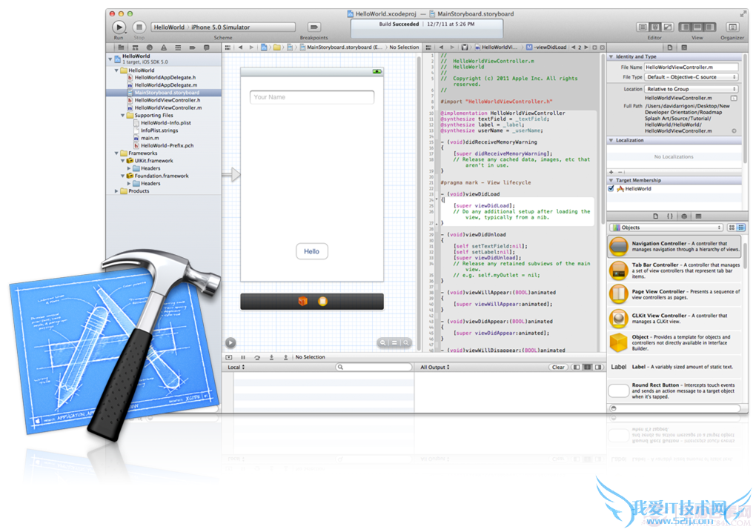Open the File Type dropdown
This screenshot has width=756, height=532.
pos(692,77)
